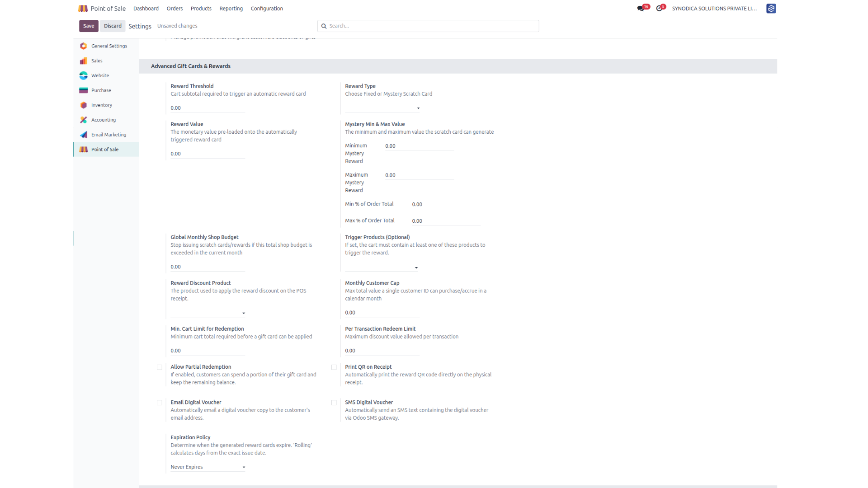Enable Email Digital Voucher checkbox
Image resolution: width=868 pixels, height=488 pixels.
[159, 403]
